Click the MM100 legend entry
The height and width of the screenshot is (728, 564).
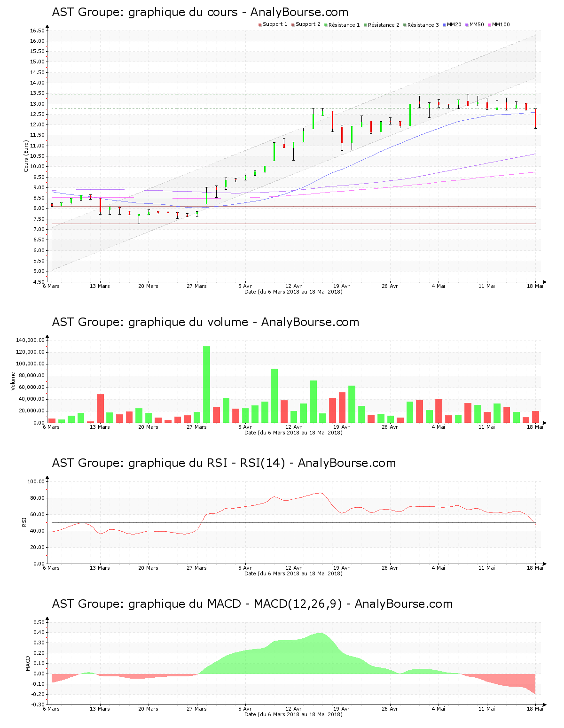[499, 24]
